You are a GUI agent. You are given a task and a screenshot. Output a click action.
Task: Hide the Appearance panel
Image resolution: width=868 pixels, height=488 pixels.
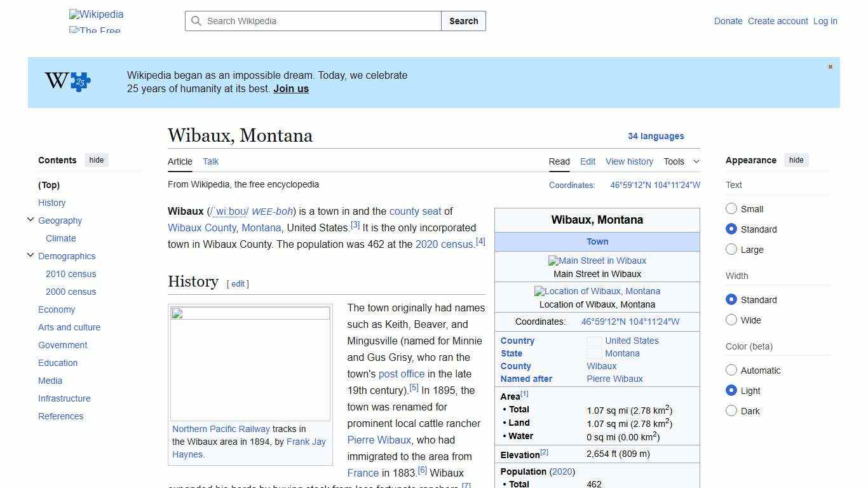pyautogui.click(x=796, y=160)
